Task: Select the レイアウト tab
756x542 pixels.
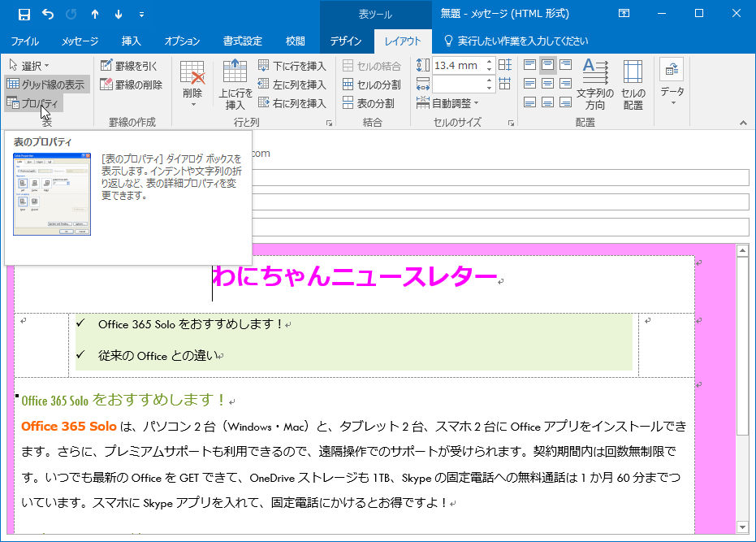Action: [x=403, y=41]
